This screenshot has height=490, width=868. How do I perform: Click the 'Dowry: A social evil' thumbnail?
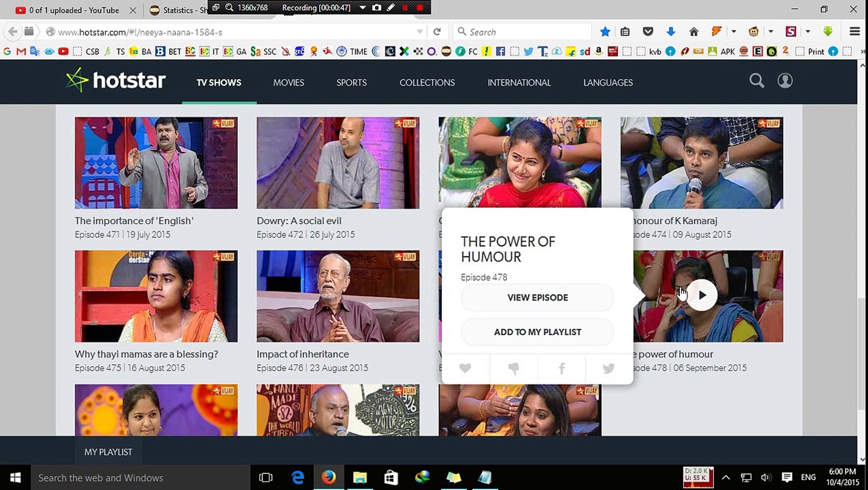point(337,162)
